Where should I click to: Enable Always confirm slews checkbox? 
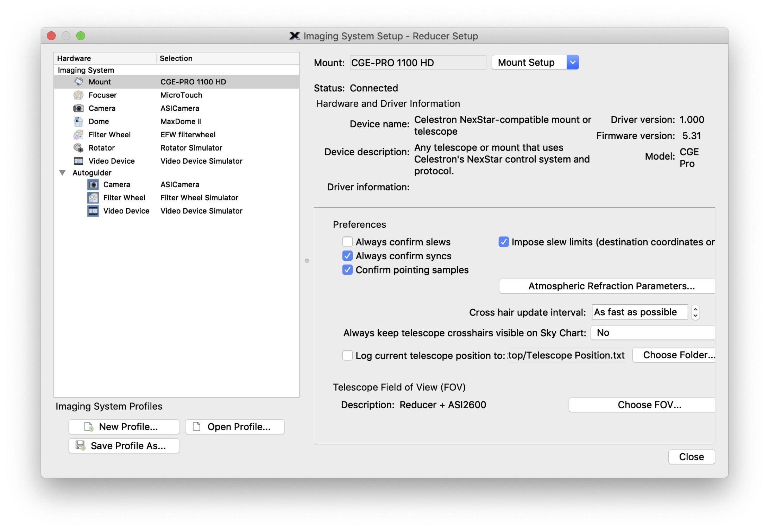tap(347, 242)
